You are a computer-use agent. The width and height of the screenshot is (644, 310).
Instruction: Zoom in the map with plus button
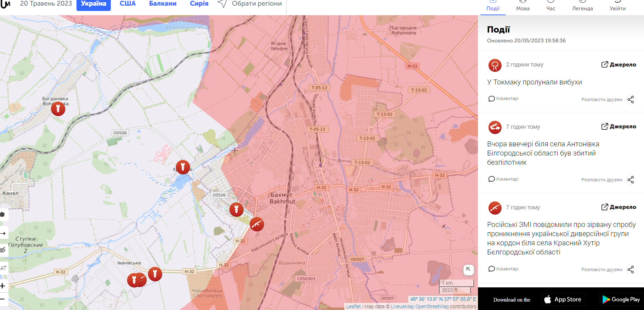pos(3,286)
